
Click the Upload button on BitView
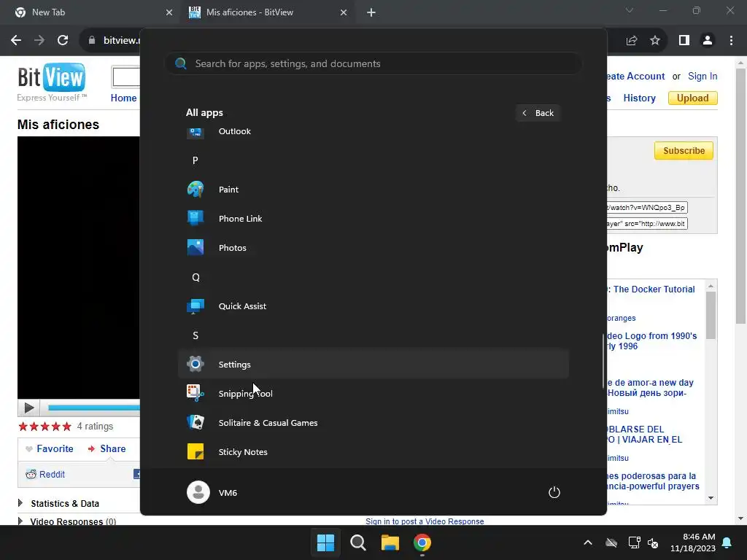coord(693,98)
